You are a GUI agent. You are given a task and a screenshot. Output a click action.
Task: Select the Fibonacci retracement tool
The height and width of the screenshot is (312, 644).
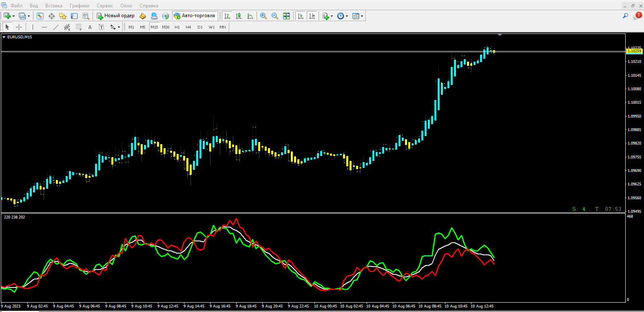(79, 27)
